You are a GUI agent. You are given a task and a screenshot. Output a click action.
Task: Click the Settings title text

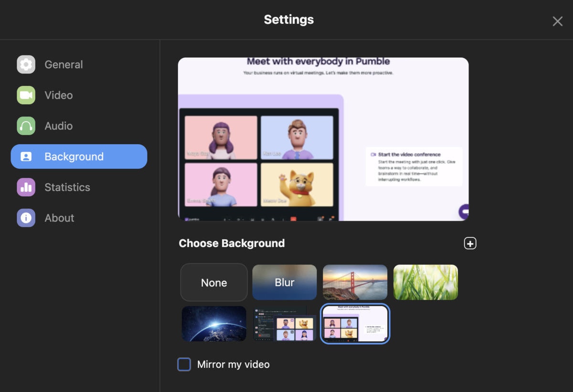(289, 20)
